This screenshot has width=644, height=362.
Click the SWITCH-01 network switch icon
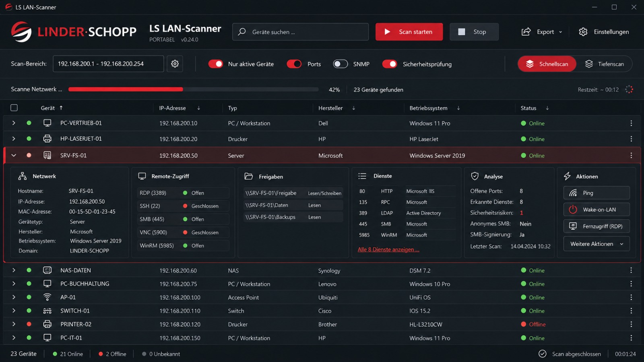(47, 311)
